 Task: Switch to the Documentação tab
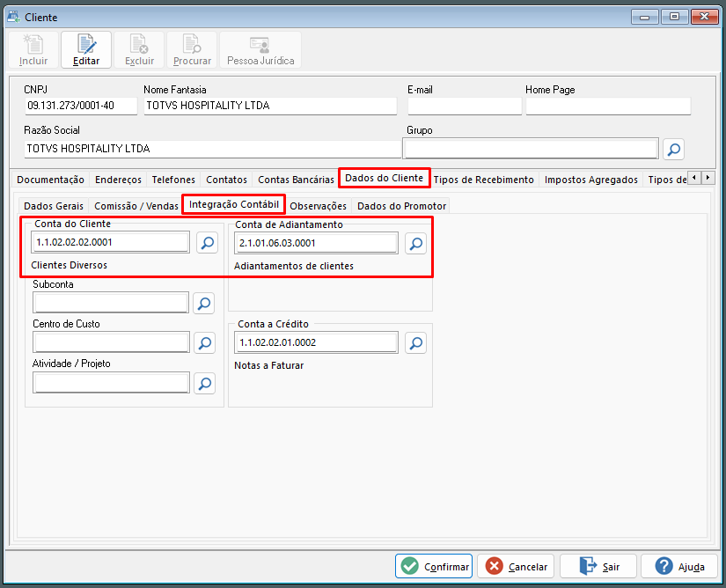[50, 180]
